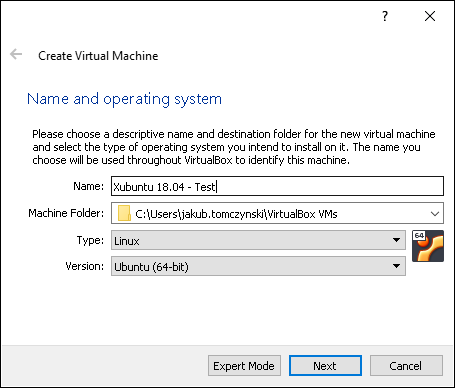Proceed with the Next button
Screen dimensions: 455x388
tap(325, 366)
